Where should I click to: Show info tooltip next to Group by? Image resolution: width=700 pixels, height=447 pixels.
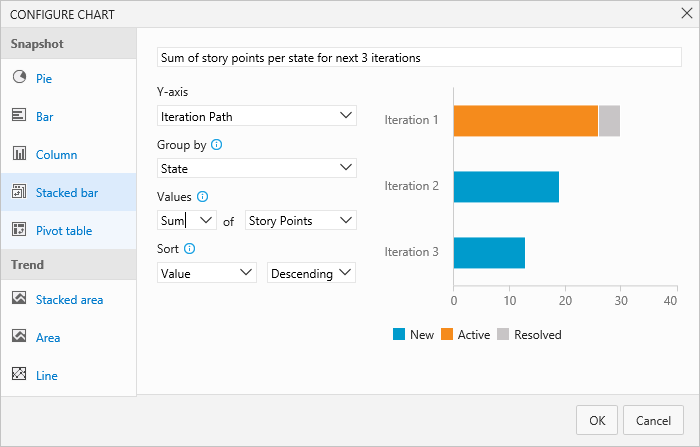(x=217, y=145)
